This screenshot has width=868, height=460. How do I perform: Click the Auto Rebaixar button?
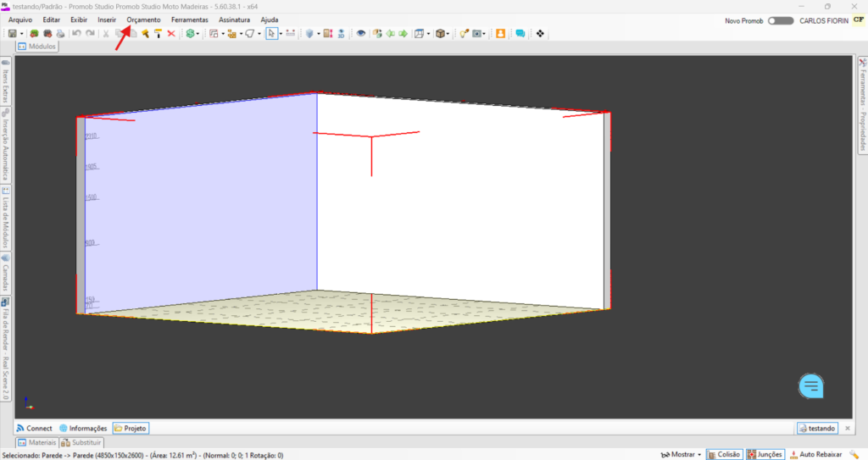point(815,455)
